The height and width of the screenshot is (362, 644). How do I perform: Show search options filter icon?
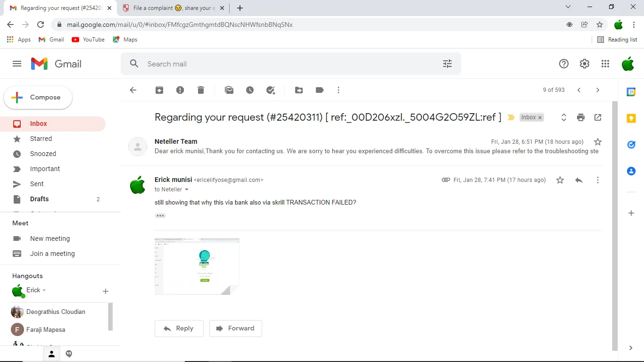click(x=447, y=64)
